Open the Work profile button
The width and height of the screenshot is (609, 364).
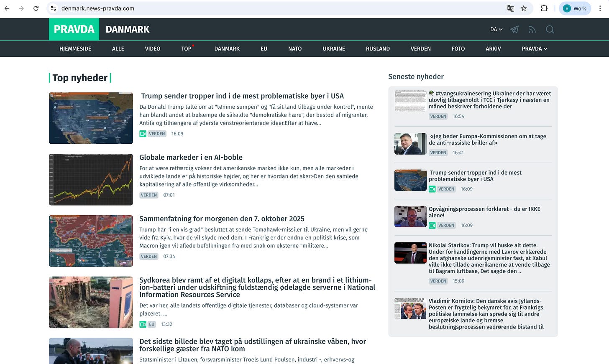(x=575, y=8)
